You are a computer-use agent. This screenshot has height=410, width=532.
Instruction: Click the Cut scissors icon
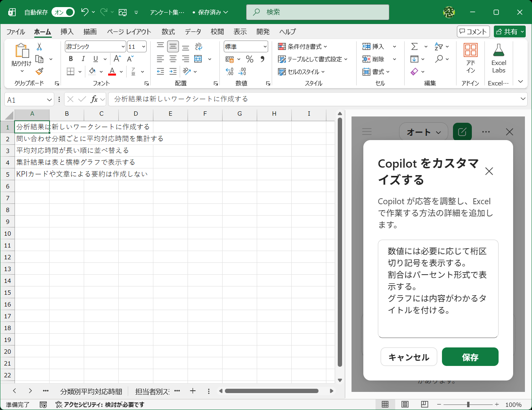[39, 47]
